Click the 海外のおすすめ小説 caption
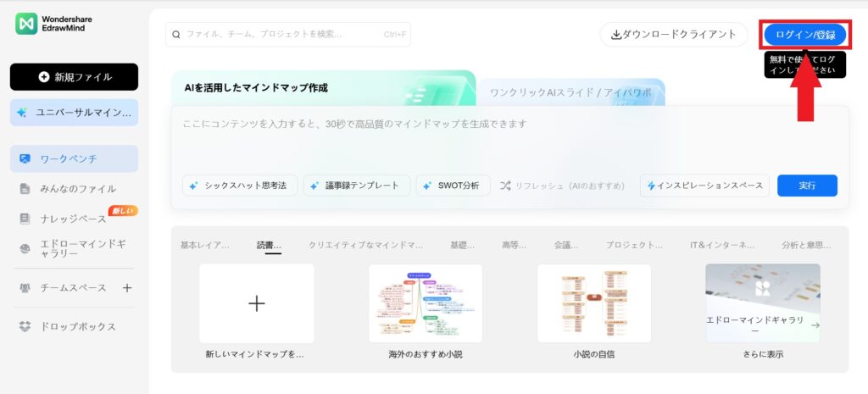The image size is (868, 394). [426, 354]
